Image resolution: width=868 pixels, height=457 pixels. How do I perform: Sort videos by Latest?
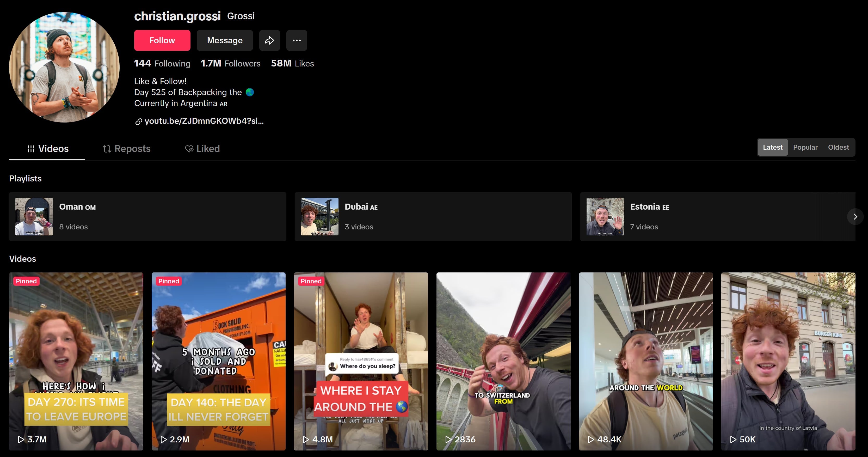772,147
